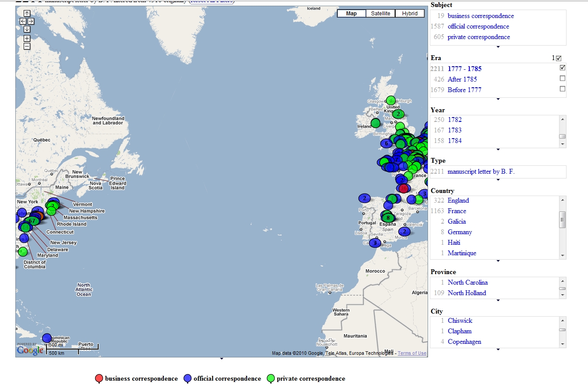Select North Holland in the Province facet
The height and width of the screenshot is (389, 588).
(x=467, y=293)
